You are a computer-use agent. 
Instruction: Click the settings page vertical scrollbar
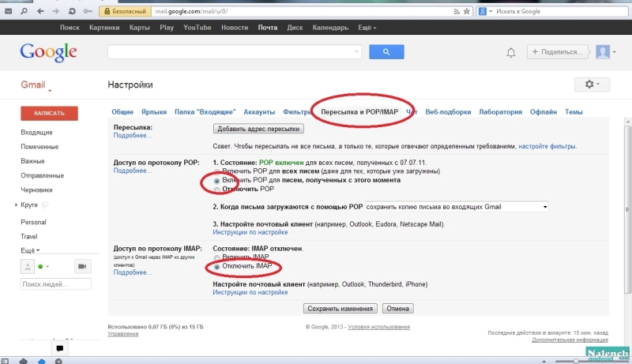(x=627, y=209)
